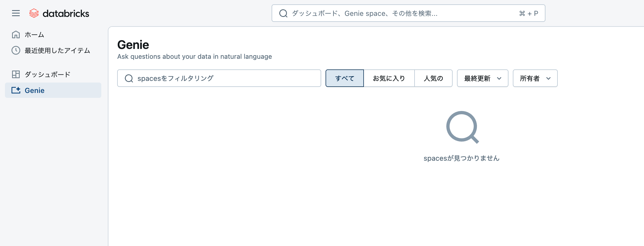Select the 人気の filter

pyautogui.click(x=433, y=78)
